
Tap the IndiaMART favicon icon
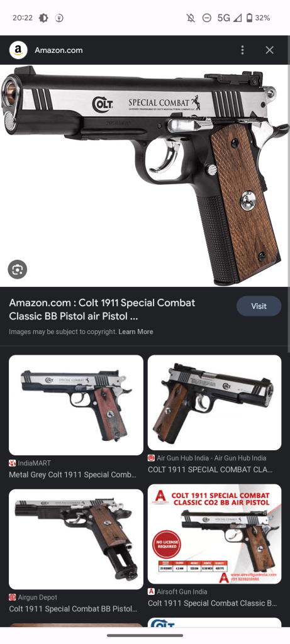pos(13,463)
